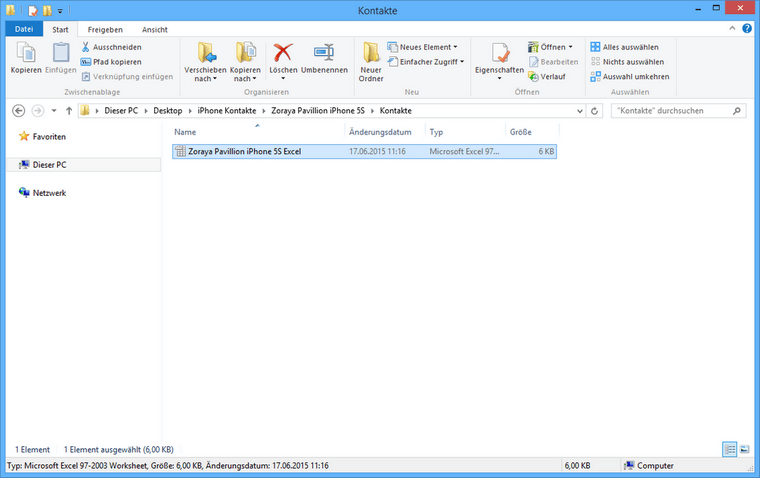The height and width of the screenshot is (478, 760).
Task: Create a Neuer Ordner
Action: point(371,61)
